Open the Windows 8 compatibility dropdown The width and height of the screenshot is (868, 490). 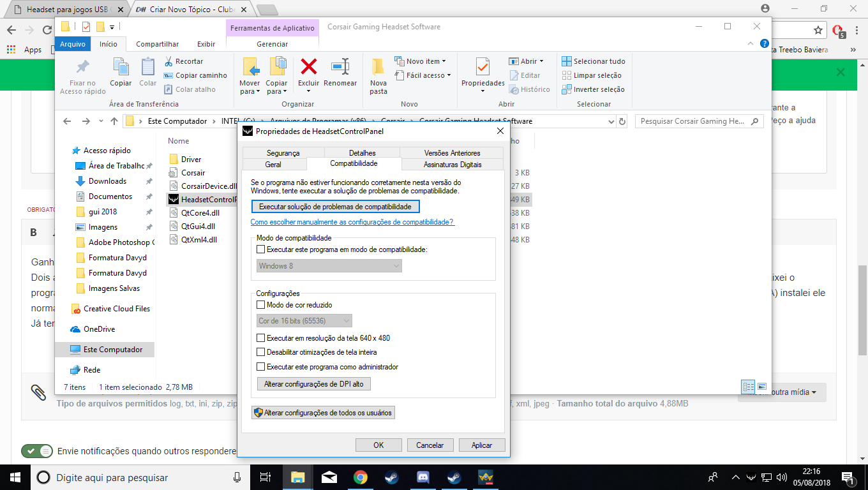coord(329,265)
